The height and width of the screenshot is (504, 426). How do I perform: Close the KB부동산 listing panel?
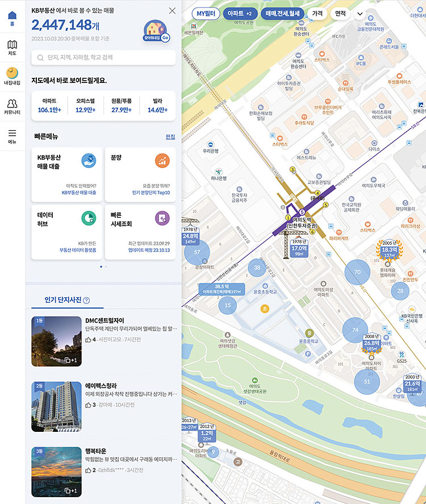pos(172,11)
